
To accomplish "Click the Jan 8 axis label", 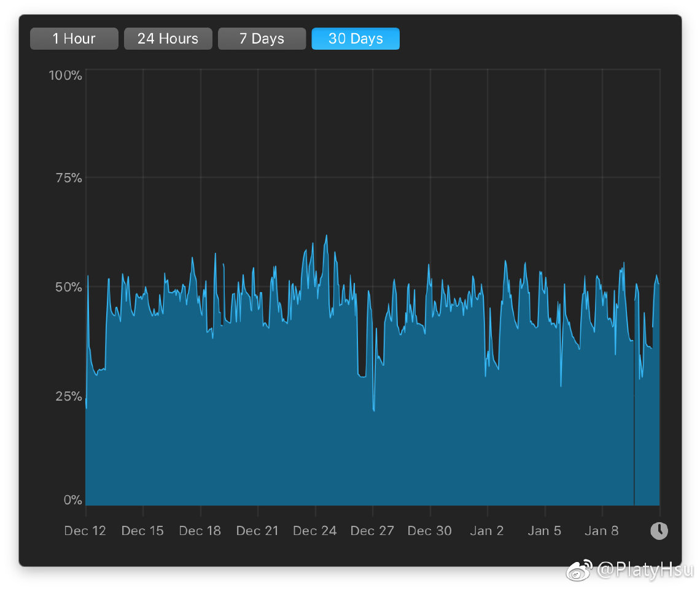I will (602, 531).
